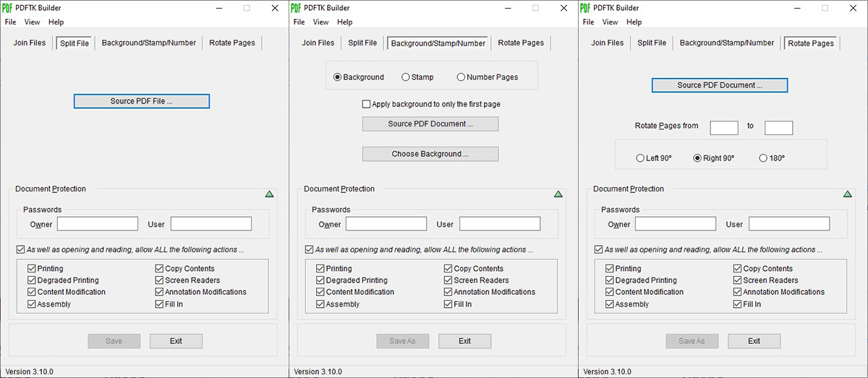
Task: Open Rotate Pages tab in left window
Action: pyautogui.click(x=232, y=43)
